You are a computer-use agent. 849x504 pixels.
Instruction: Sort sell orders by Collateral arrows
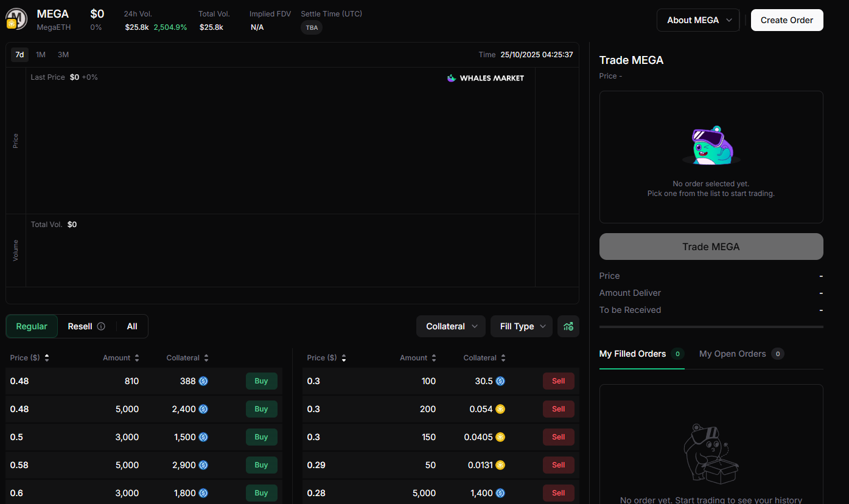click(503, 358)
